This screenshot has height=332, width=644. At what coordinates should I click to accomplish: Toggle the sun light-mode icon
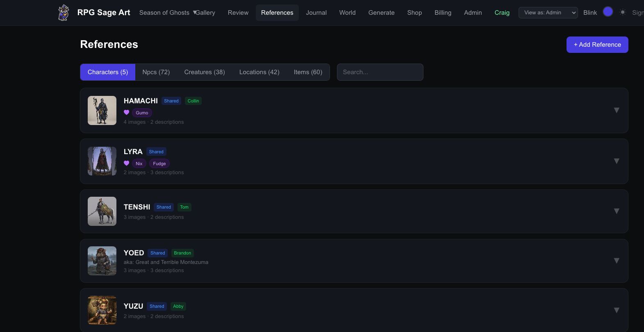pos(623,12)
